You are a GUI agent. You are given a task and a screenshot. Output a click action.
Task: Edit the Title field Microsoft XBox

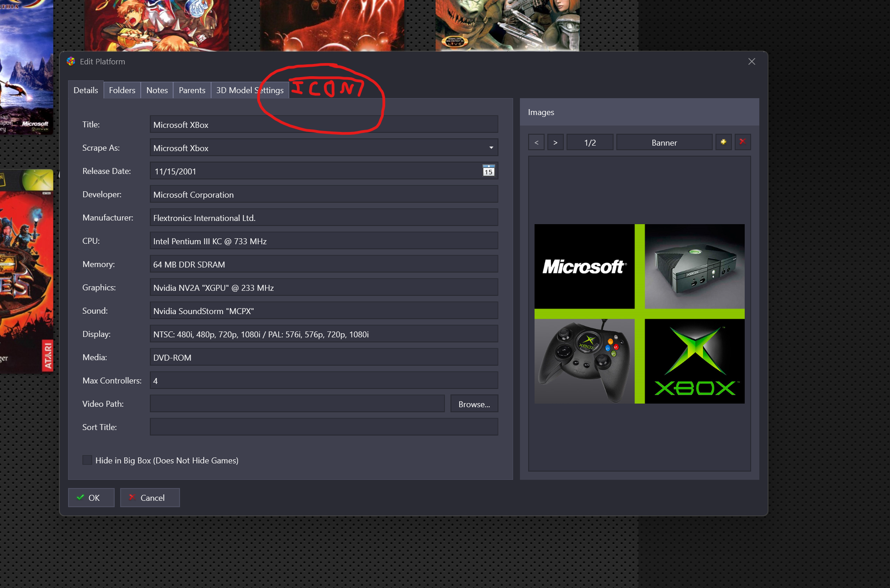(x=324, y=125)
